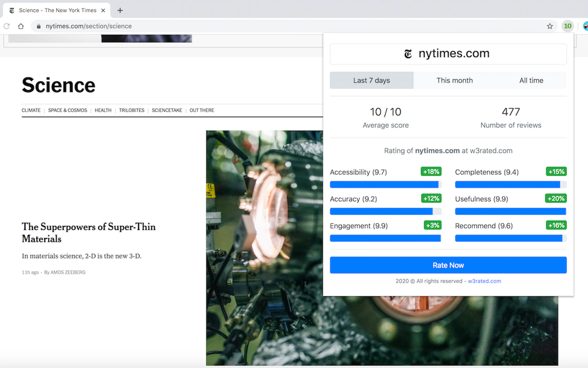Click the Usefulness progress bar

click(x=511, y=211)
